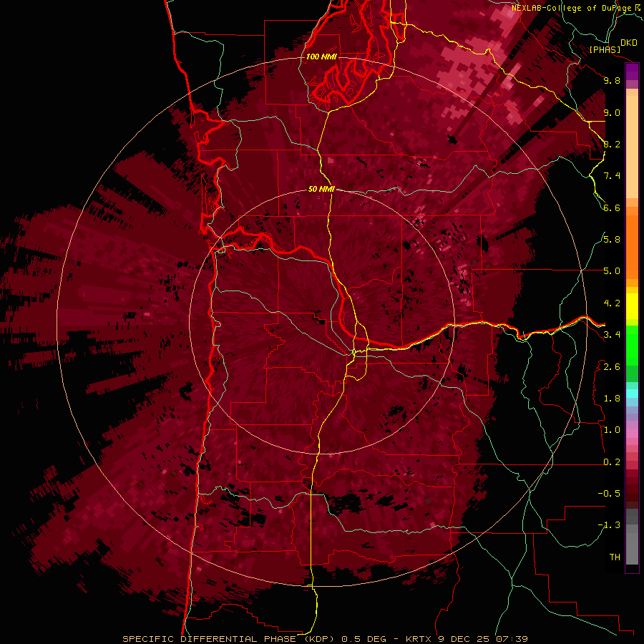This screenshot has width=644, height=644.
Task: Click the [PHAS] legend unit label
Action: coord(605,49)
